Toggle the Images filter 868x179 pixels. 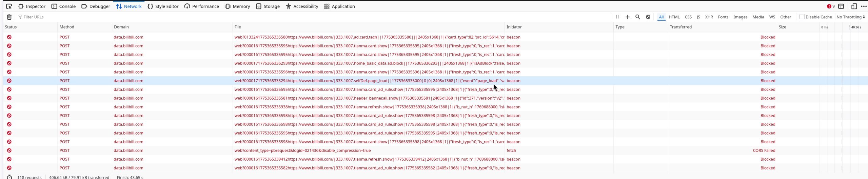740,17
